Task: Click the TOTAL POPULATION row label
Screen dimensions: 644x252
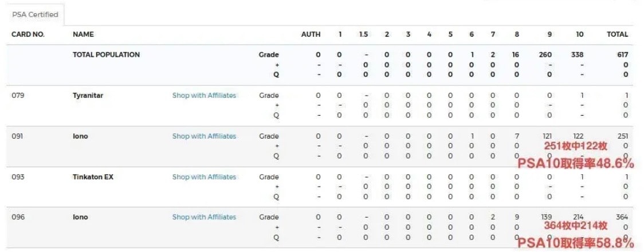Action: point(106,54)
